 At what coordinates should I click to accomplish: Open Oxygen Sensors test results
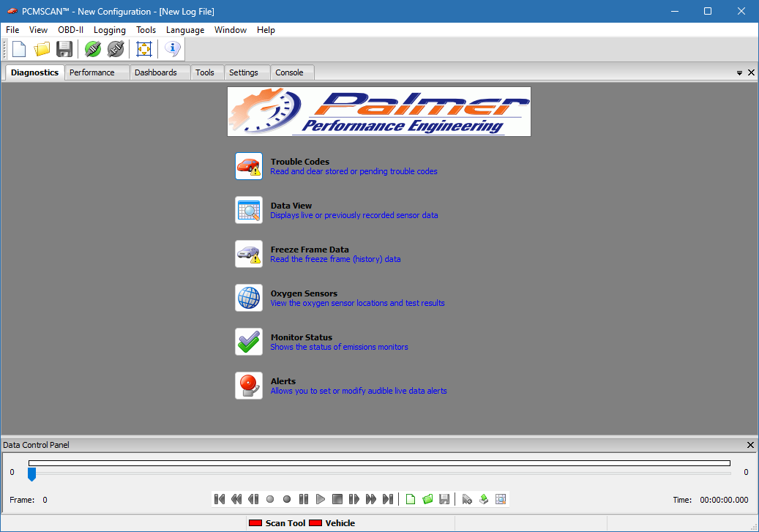coord(304,293)
